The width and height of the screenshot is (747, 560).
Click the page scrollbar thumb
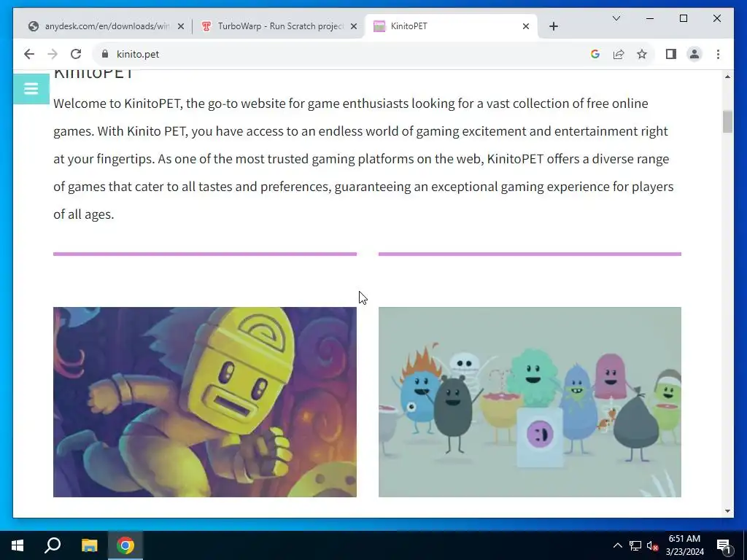click(x=727, y=122)
